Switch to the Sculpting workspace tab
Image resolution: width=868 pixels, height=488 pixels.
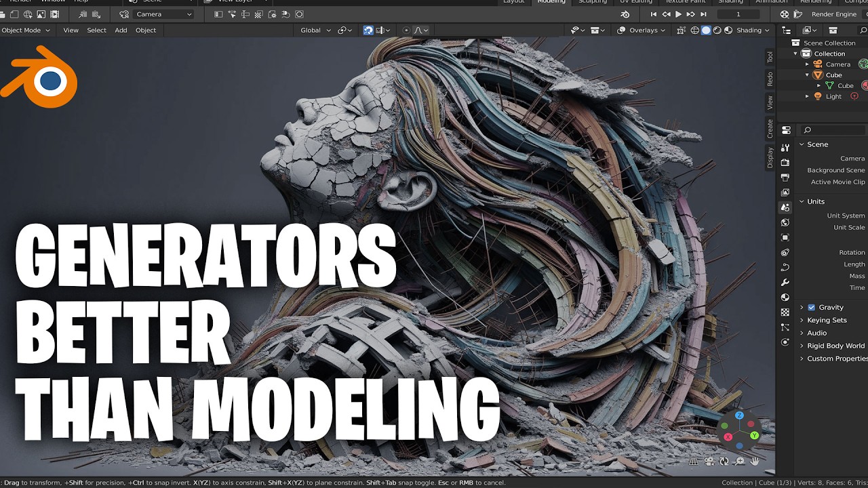click(x=592, y=2)
